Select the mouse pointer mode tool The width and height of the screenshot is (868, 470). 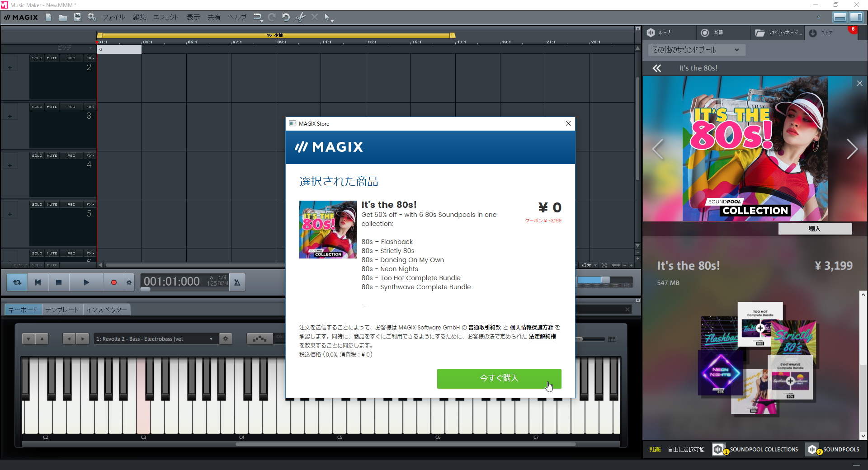point(328,18)
